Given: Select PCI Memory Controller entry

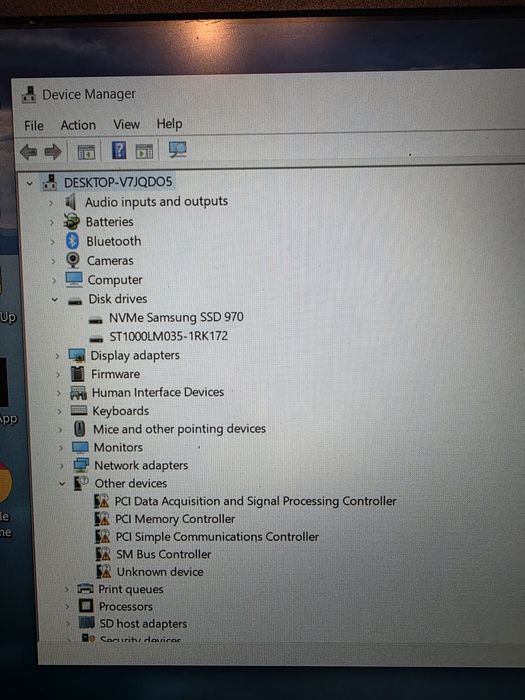Looking at the screenshot, I should (175, 519).
